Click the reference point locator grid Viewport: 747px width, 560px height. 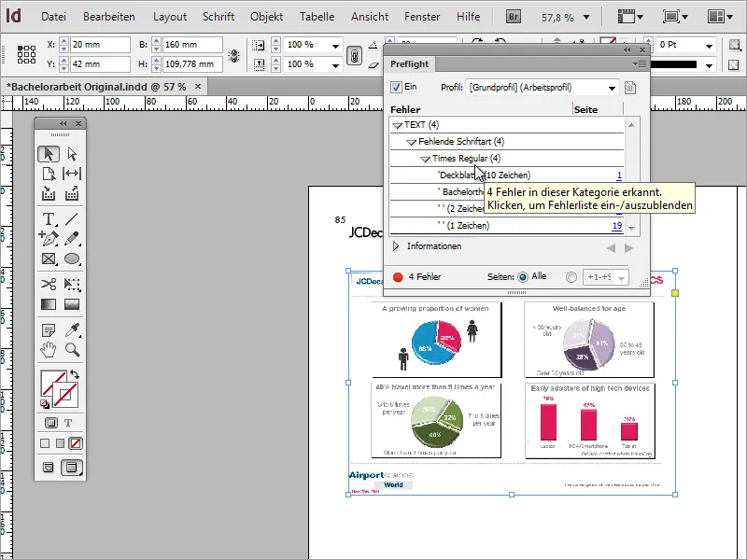(x=27, y=54)
